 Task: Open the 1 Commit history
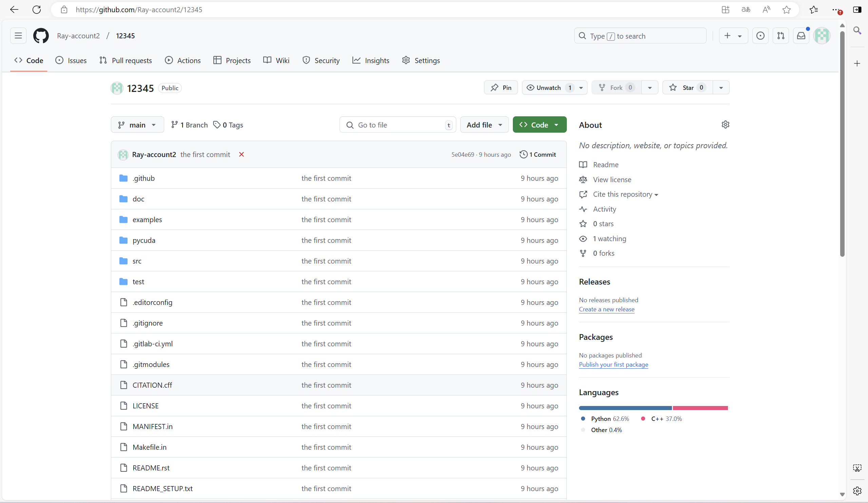click(538, 154)
